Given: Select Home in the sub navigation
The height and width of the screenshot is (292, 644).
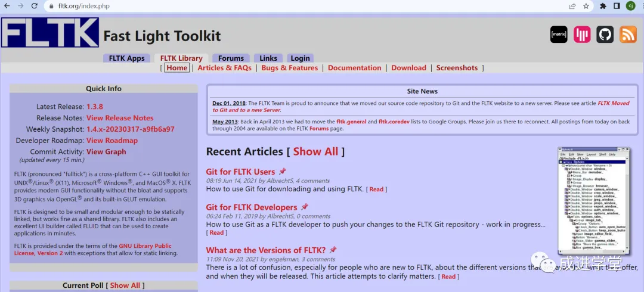Looking at the screenshot, I should click(177, 68).
